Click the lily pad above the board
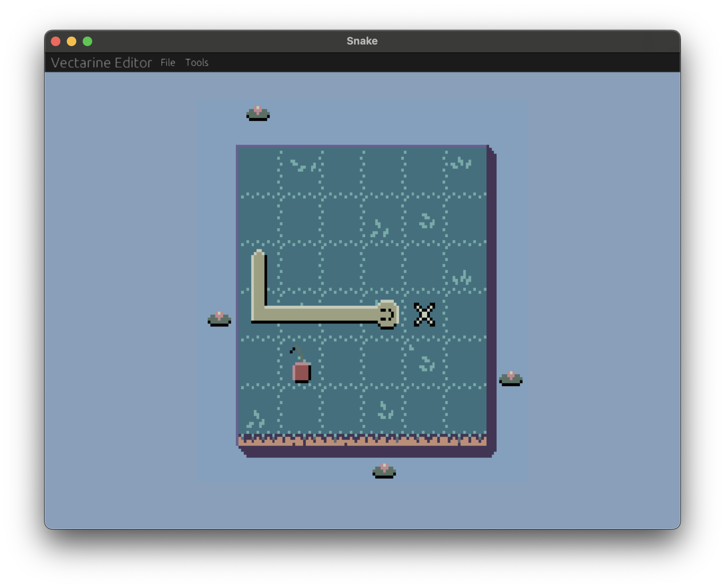The image size is (725, 588). [x=258, y=114]
